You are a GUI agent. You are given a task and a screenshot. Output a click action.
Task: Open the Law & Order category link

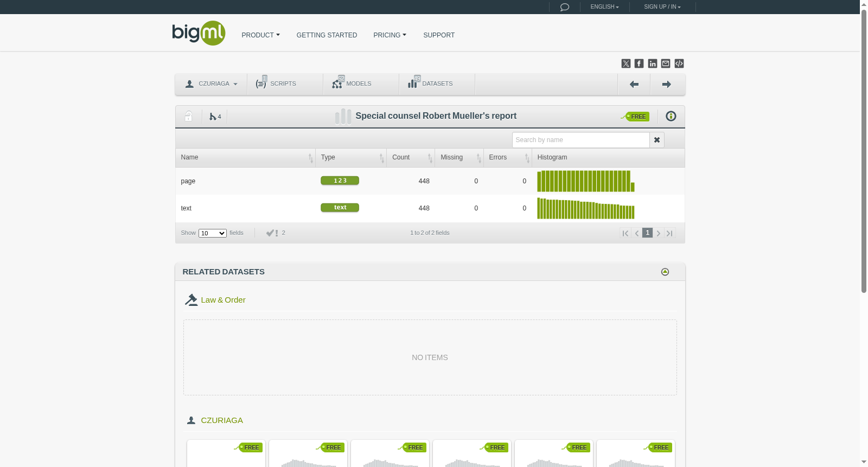pyautogui.click(x=223, y=300)
